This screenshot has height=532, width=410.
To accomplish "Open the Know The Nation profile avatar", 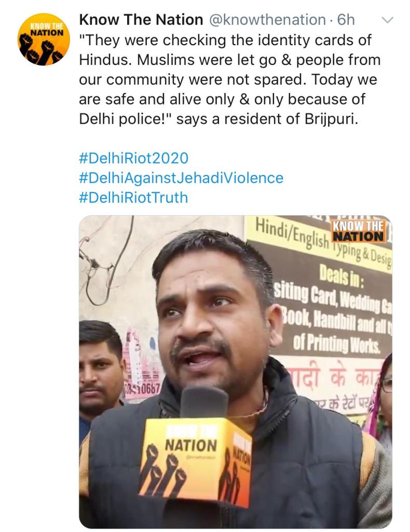I will point(44,39).
